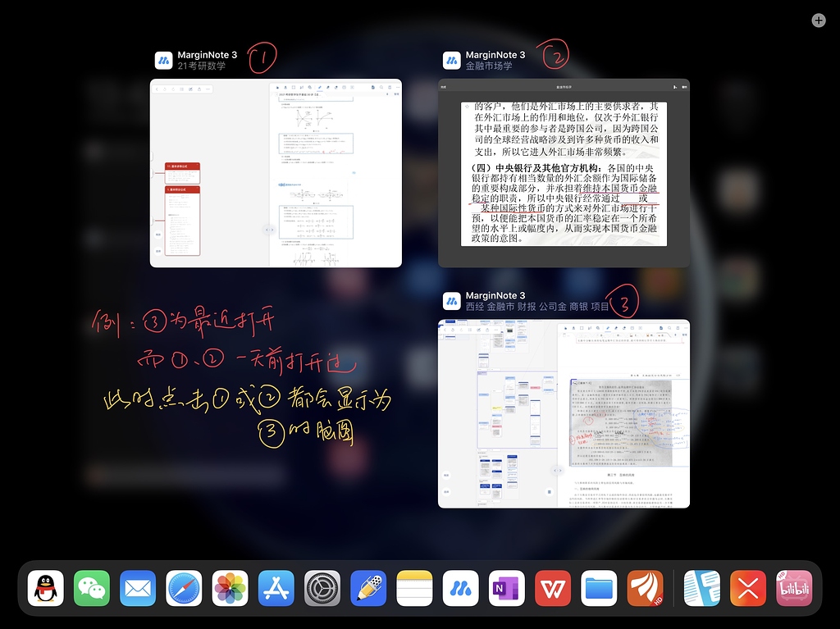
Task: Toggle the rectangle selection tool in window 1 toolbar
Action: pos(294,87)
